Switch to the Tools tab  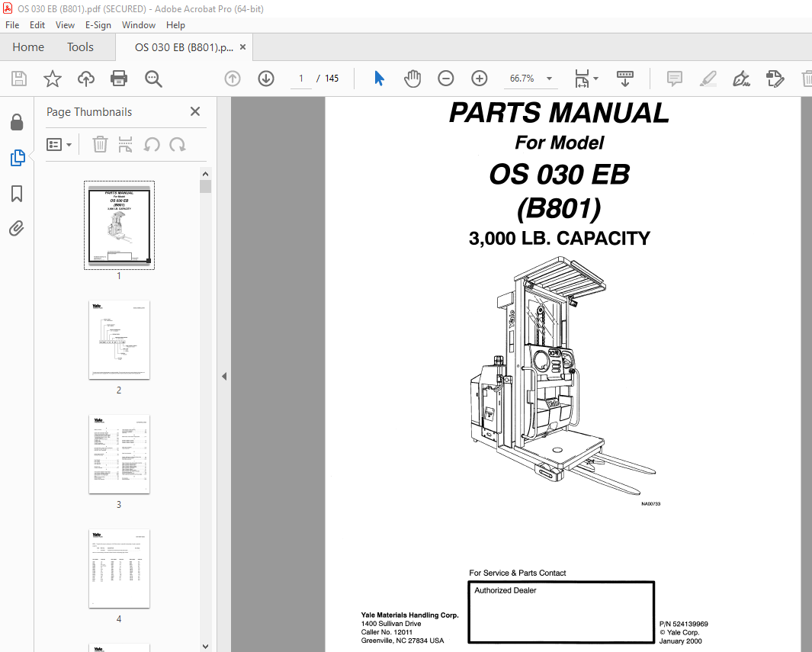click(x=80, y=47)
